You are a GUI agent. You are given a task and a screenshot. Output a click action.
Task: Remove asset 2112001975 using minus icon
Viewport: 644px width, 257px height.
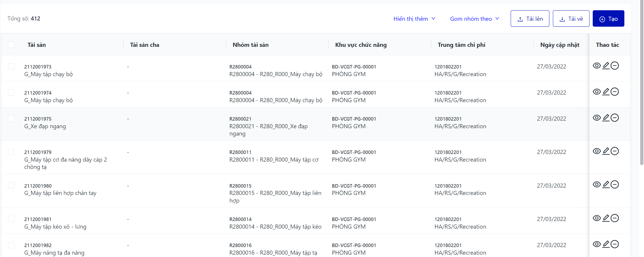click(615, 118)
